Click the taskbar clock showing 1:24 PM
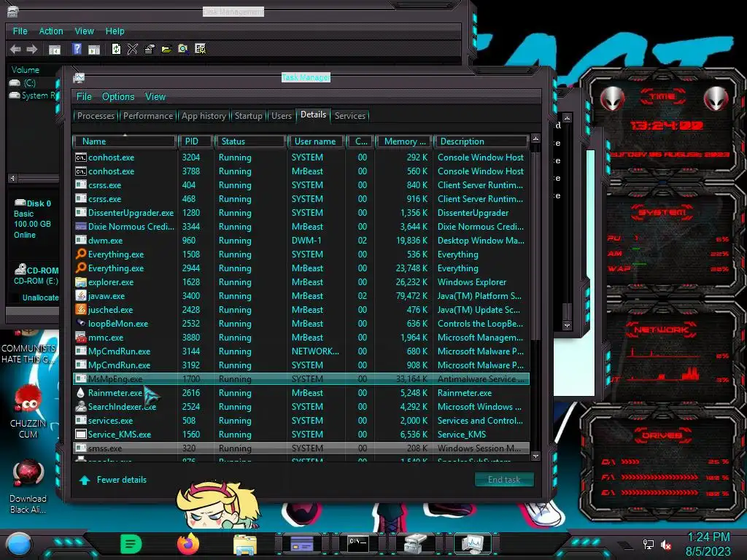The image size is (747, 560). click(708, 544)
